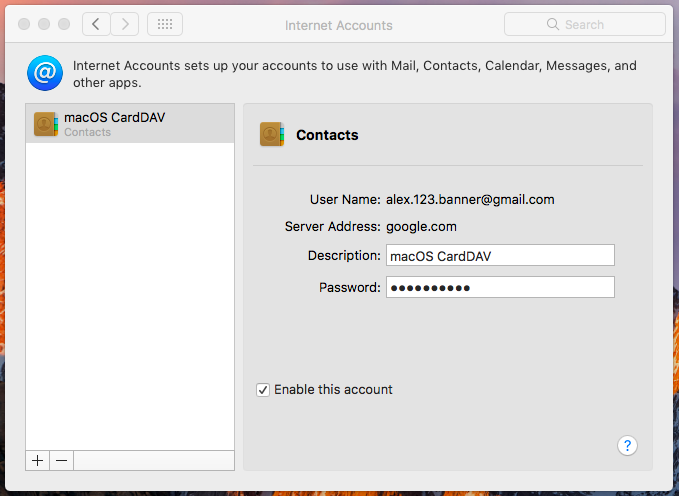Click the Contacts heading title
The image size is (679, 496).
pos(327,135)
